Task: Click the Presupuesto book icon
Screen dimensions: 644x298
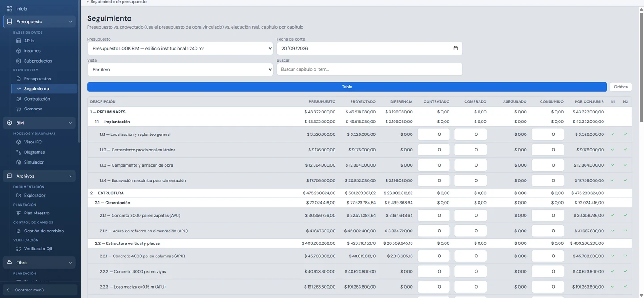Action: tap(9, 21)
